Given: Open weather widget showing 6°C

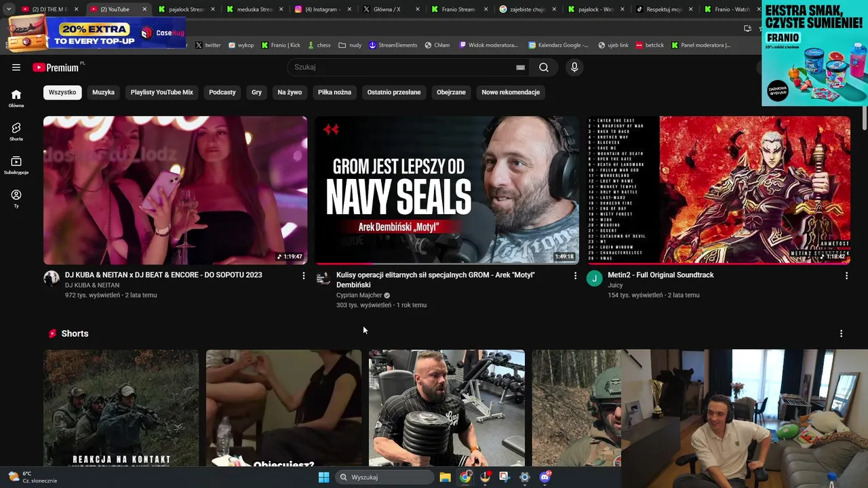Looking at the screenshot, I should coord(33,477).
